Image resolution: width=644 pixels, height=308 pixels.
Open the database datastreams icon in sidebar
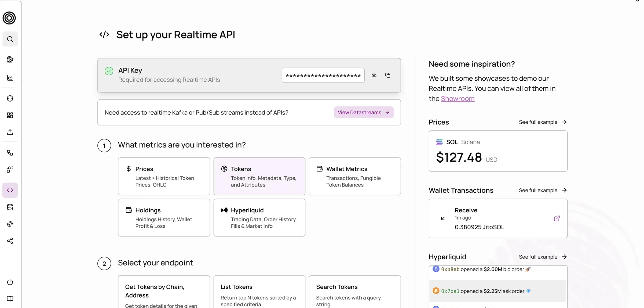(x=10, y=207)
